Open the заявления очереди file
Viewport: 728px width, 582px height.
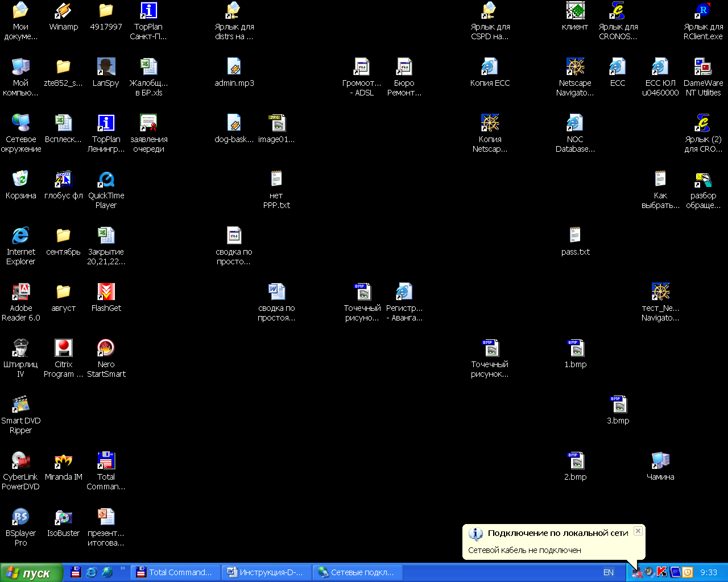point(148,134)
